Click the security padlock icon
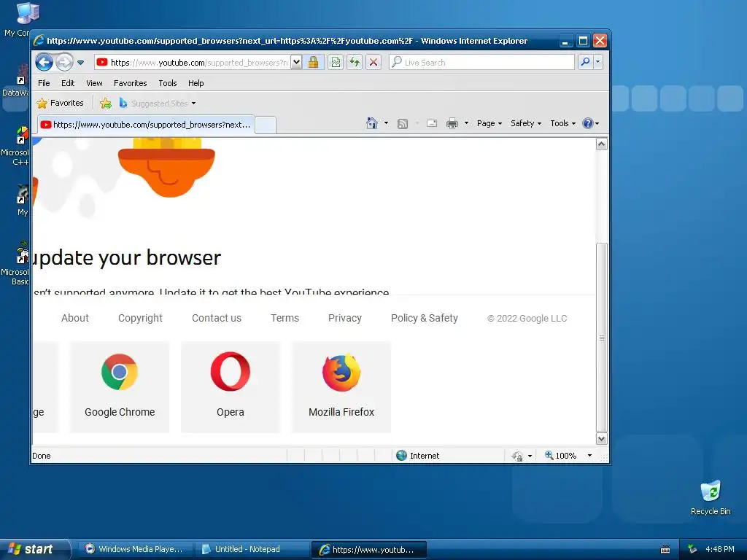 (313, 63)
